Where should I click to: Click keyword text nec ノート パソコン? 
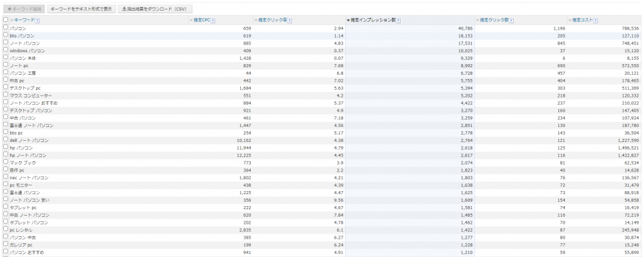pos(29,178)
